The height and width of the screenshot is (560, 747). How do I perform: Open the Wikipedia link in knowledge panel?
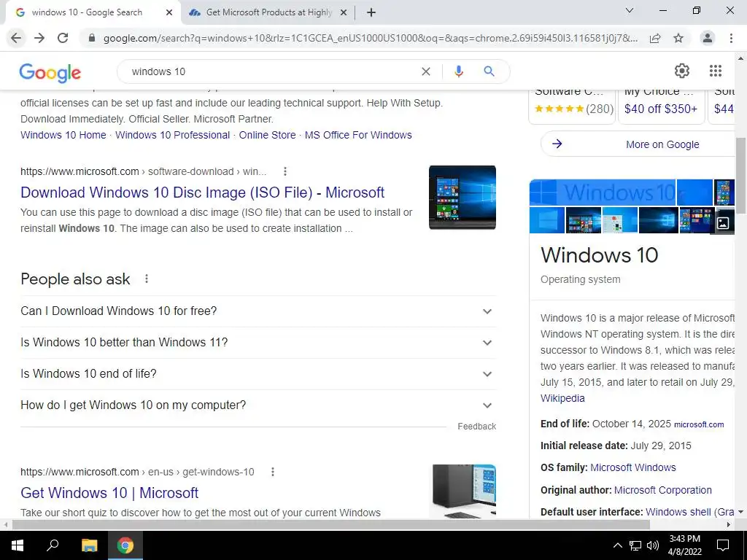coord(562,398)
